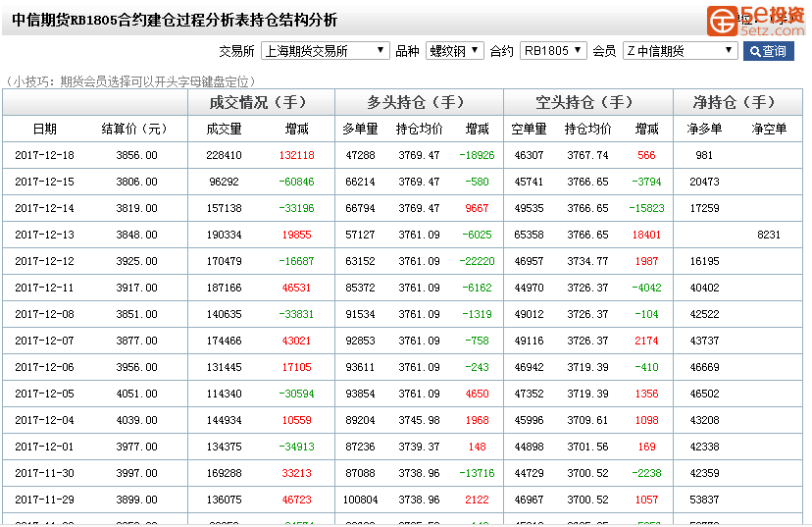Open the 合约 dropdown showing RB1805

(x=553, y=51)
